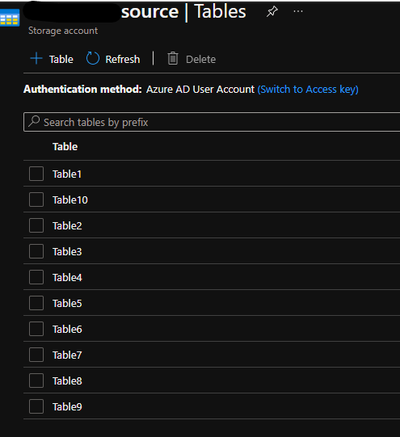Open the Table2 entry
Screen dimensions: 400x437
coord(67,226)
